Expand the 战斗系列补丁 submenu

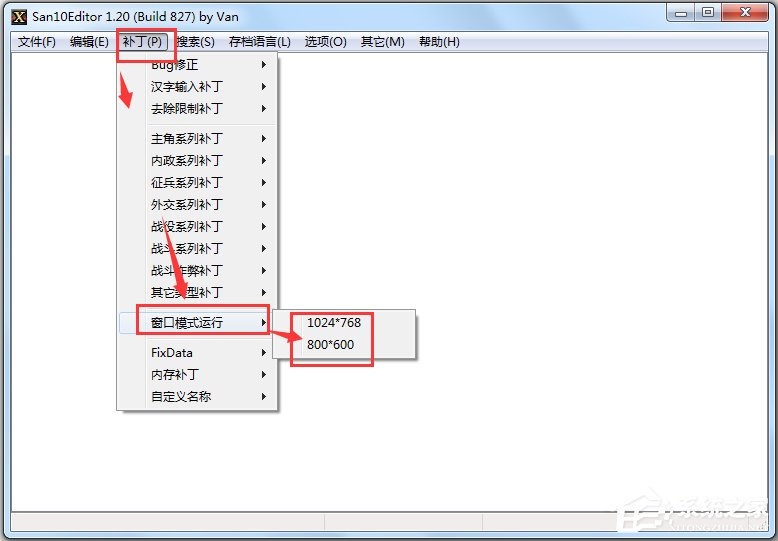click(197, 248)
